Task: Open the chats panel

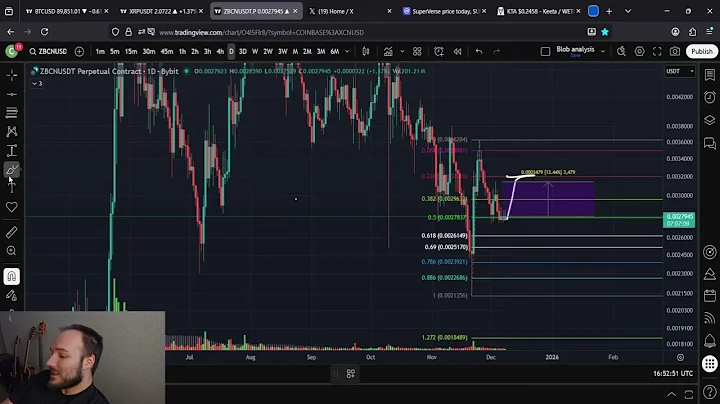Action: tap(710, 144)
